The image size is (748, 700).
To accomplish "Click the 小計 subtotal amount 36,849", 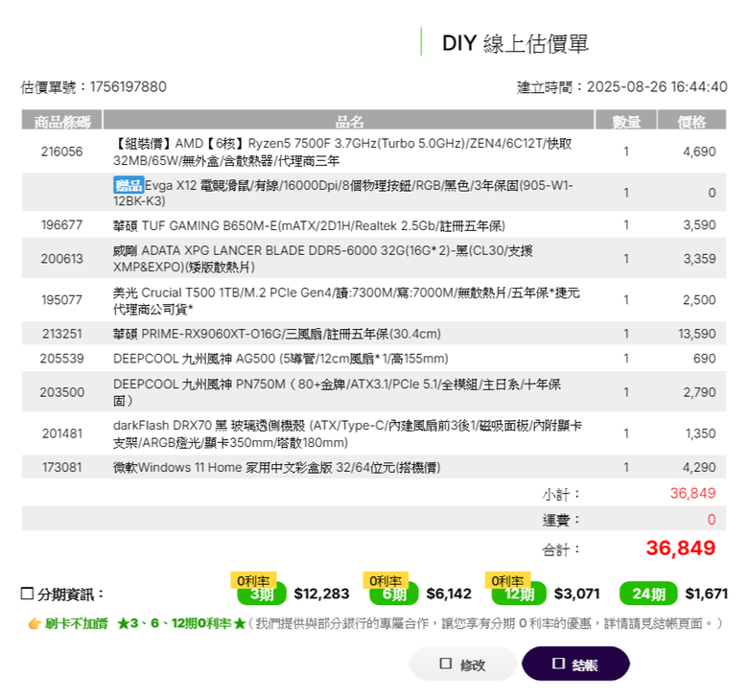I will [x=692, y=494].
